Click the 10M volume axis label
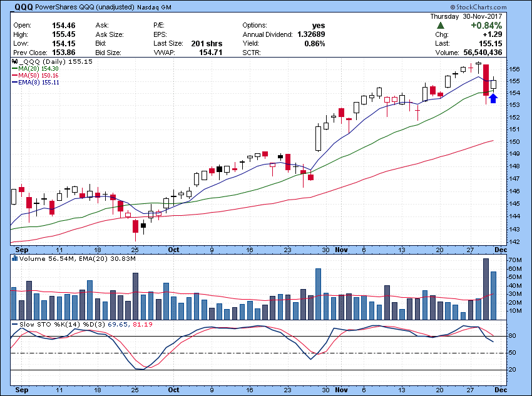This screenshot has width=532, height=396. 515,311
